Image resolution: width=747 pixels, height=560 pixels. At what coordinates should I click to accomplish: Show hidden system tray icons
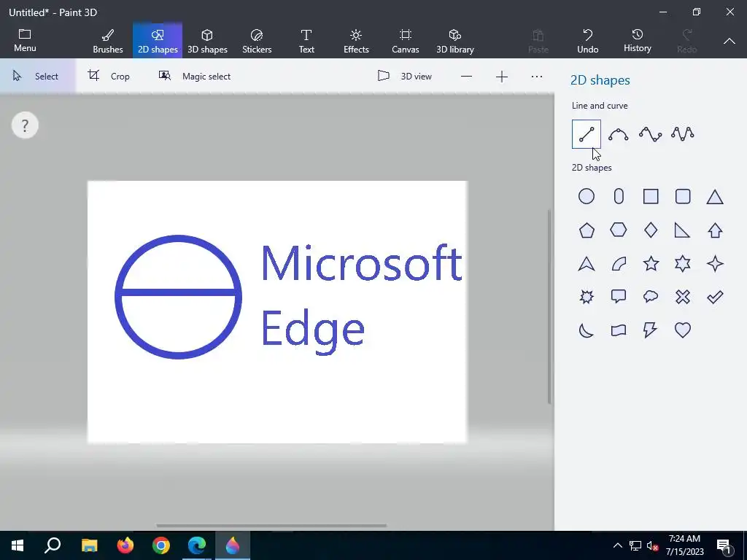point(617,545)
